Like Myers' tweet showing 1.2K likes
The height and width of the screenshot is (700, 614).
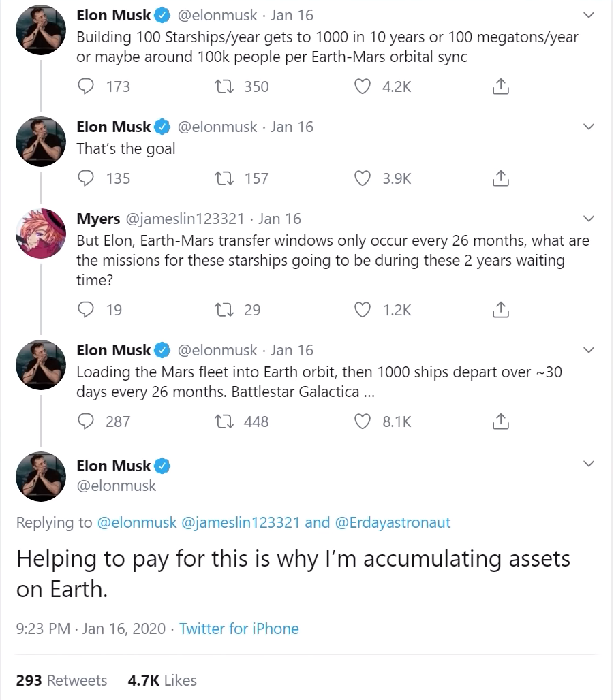click(x=364, y=310)
